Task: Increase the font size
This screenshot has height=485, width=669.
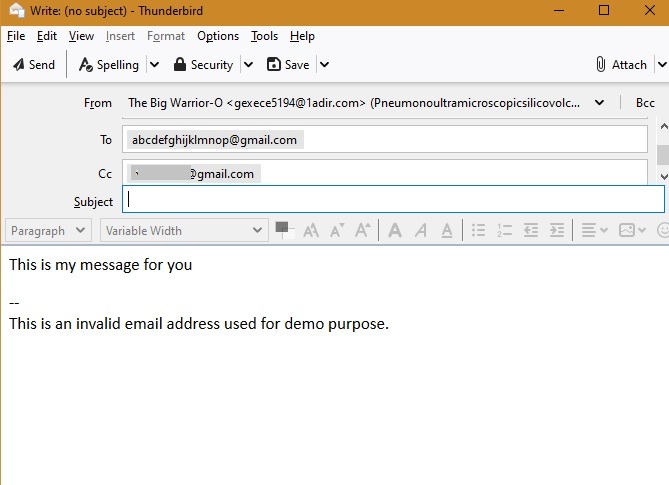Action: tap(363, 230)
